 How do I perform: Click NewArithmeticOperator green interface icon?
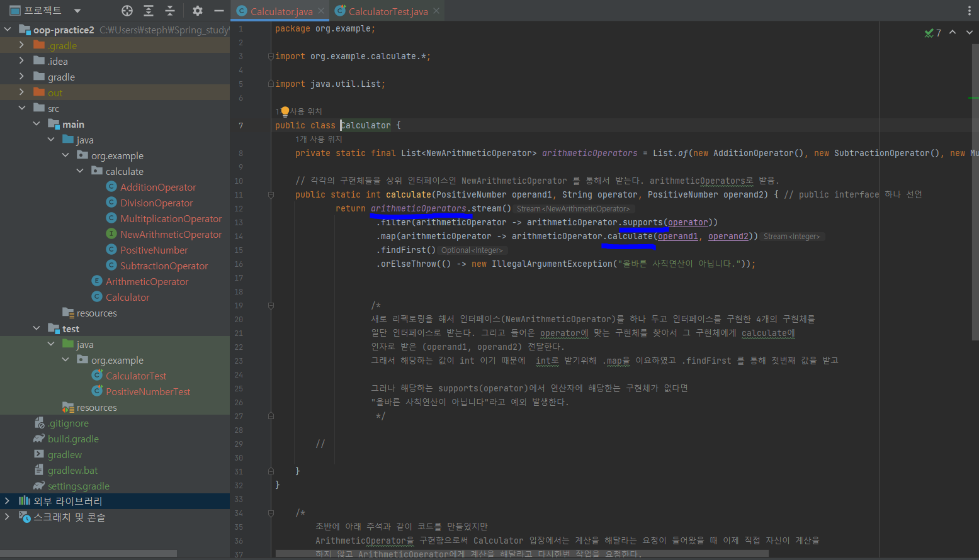pos(111,233)
